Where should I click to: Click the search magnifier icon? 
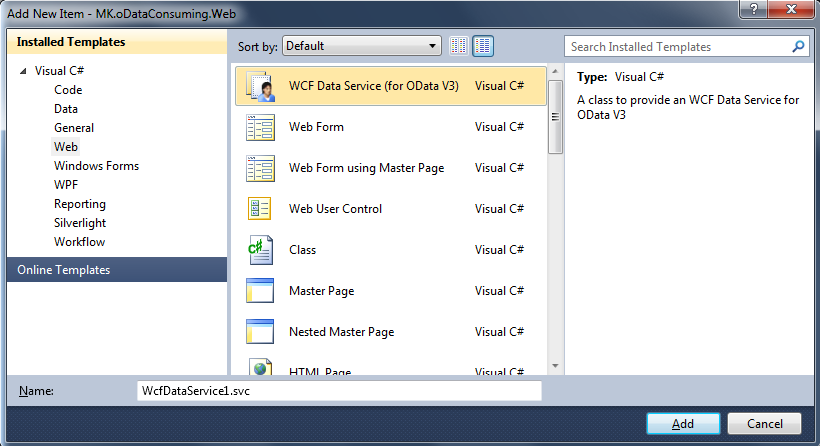pyautogui.click(x=798, y=47)
